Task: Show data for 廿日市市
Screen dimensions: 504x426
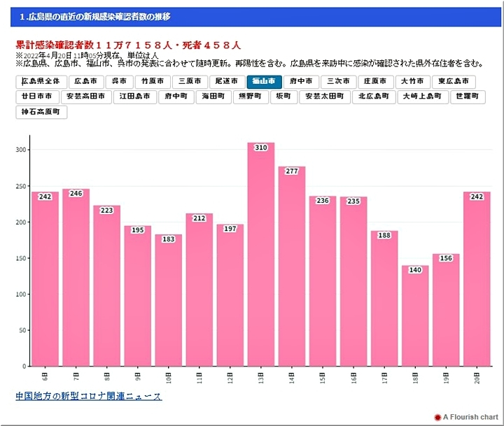Action: point(36,97)
